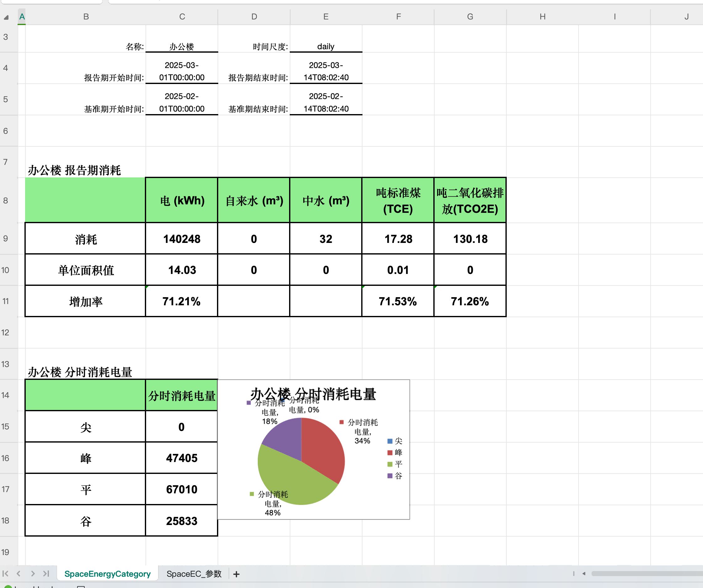
Task: Jump to the last sheet navigation icon
Action: 47,574
